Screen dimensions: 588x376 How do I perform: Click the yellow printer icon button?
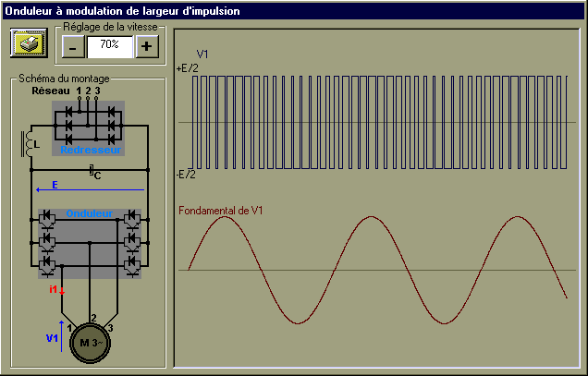coord(29,42)
